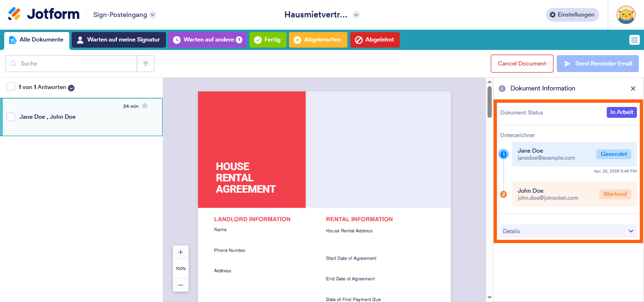Open the hamburger list menu icon
The height and width of the screenshot is (302, 644).
click(634, 40)
